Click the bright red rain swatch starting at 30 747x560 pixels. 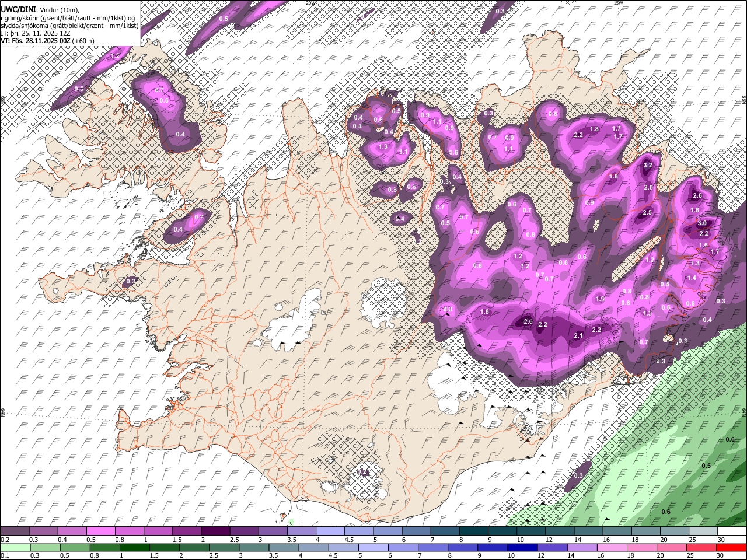(731, 547)
